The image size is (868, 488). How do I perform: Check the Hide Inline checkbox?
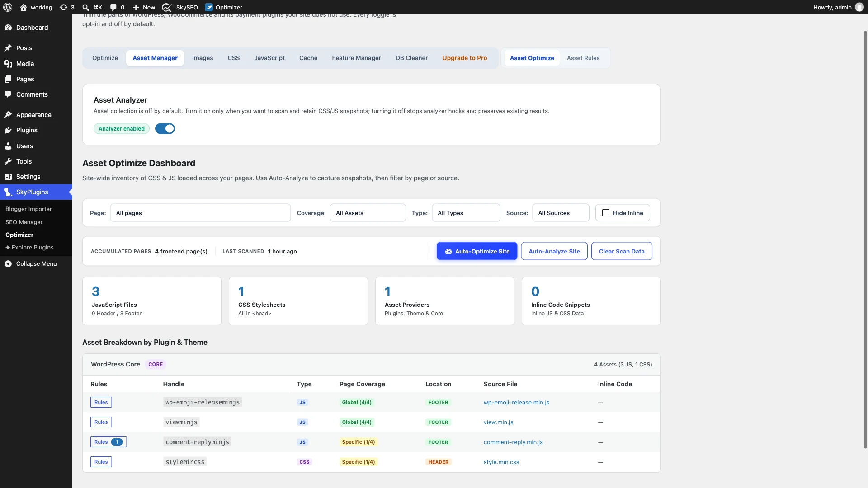click(x=606, y=213)
